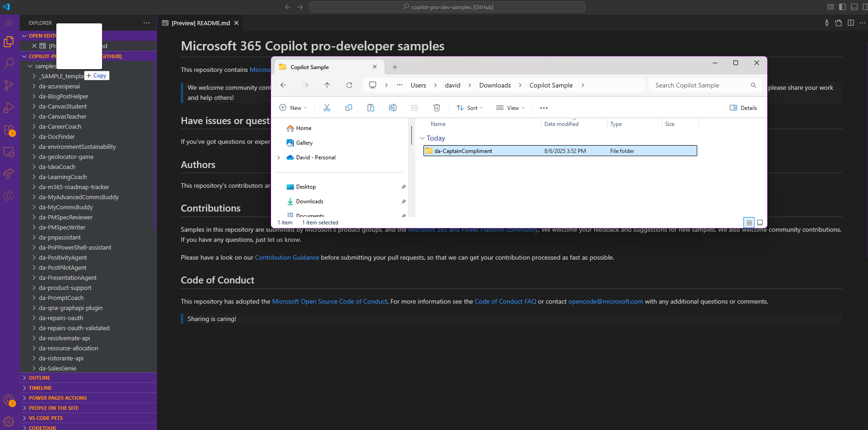Open the Explorer panel more-actions ellipsis

(x=146, y=23)
